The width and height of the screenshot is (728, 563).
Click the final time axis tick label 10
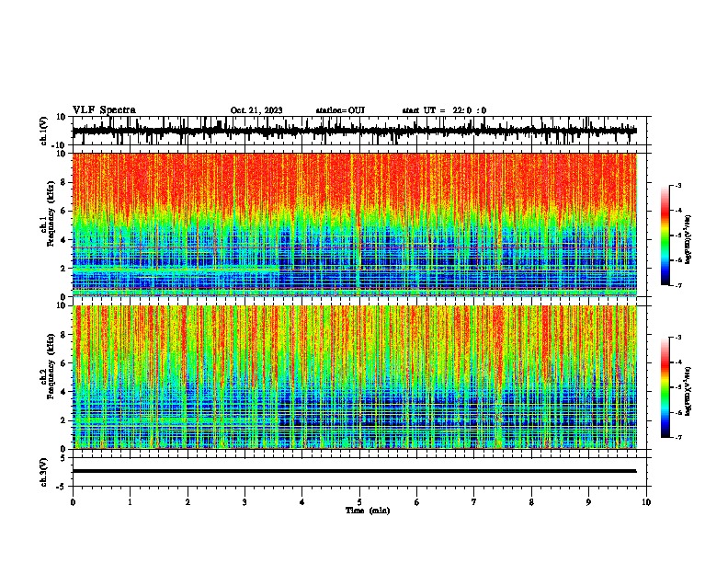pos(646,502)
